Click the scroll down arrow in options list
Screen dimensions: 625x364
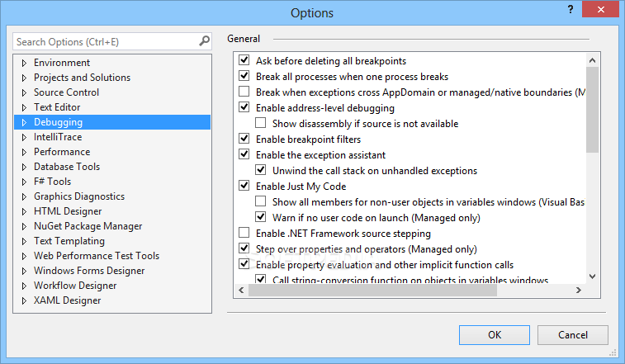[592, 277]
